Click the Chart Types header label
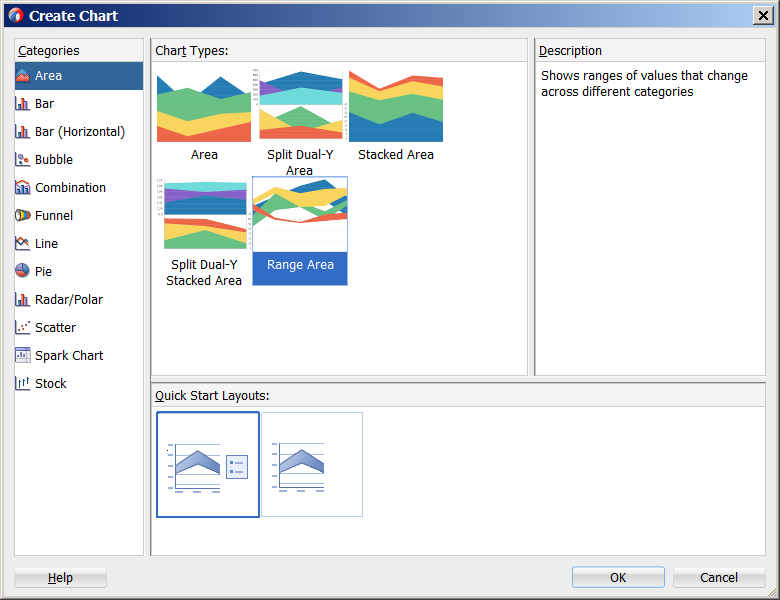Screen dimensions: 780x600 pyautogui.click(x=192, y=51)
